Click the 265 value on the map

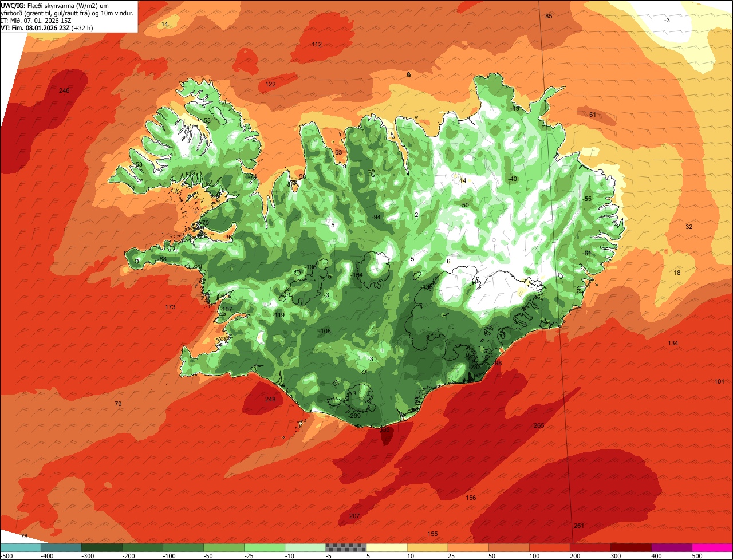click(x=539, y=425)
